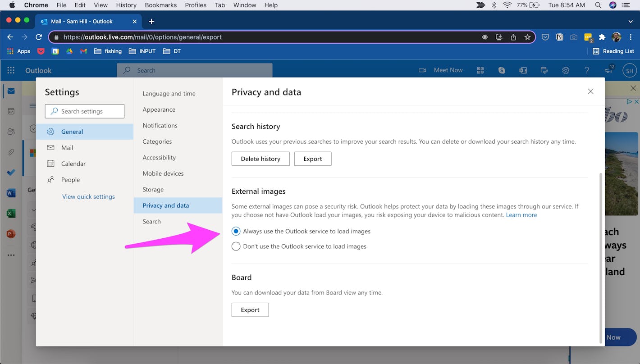Screen dimensions: 640x364
Task: Open the Calendar from the left sidebar
Action: pyautogui.click(x=11, y=111)
